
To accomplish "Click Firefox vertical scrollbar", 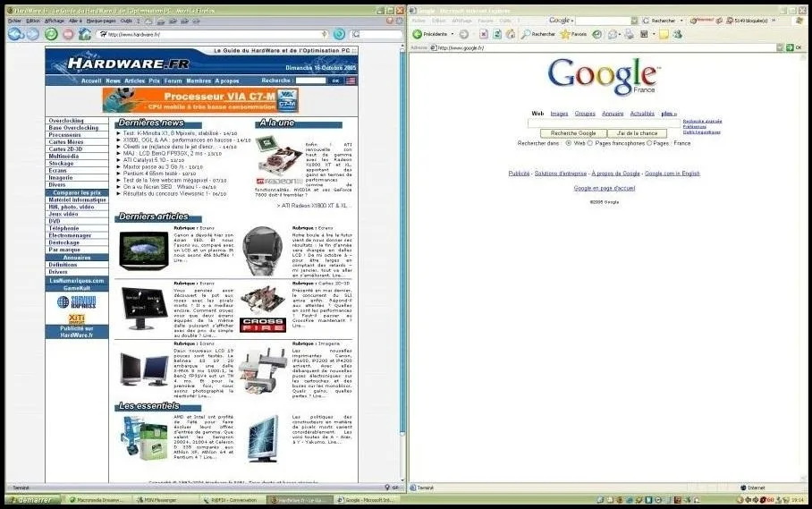I will point(402,264).
